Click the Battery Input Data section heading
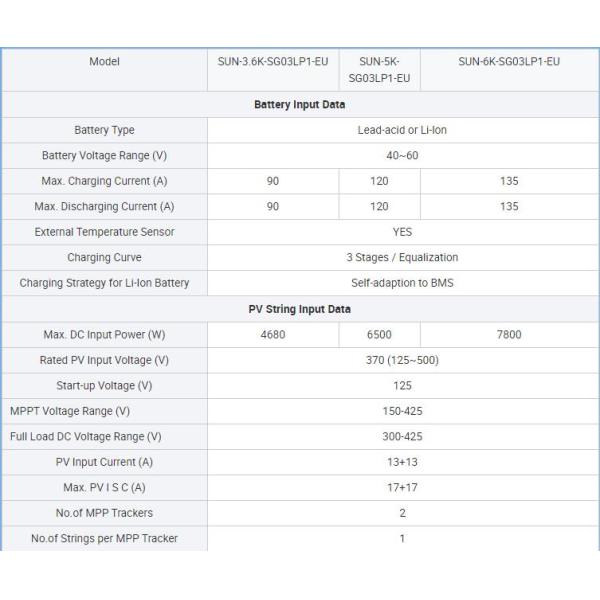Screen dimensions: 600x600 [297, 104]
